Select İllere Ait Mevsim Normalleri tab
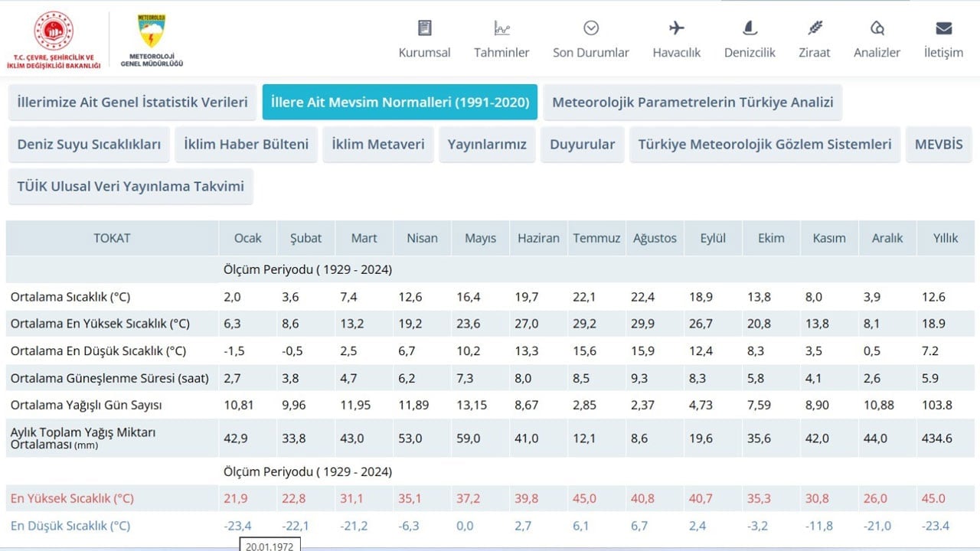 [400, 102]
